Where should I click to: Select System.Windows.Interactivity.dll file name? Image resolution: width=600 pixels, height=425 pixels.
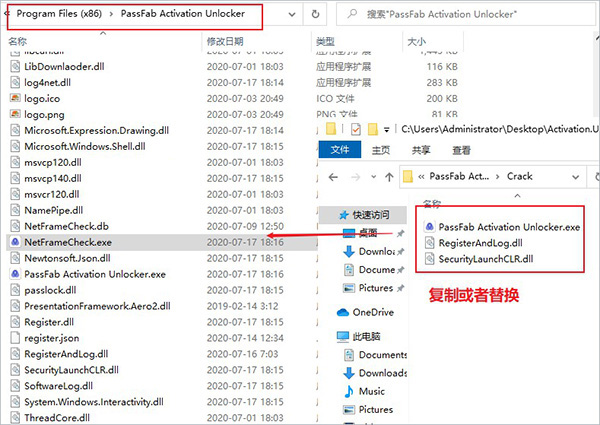click(x=94, y=402)
